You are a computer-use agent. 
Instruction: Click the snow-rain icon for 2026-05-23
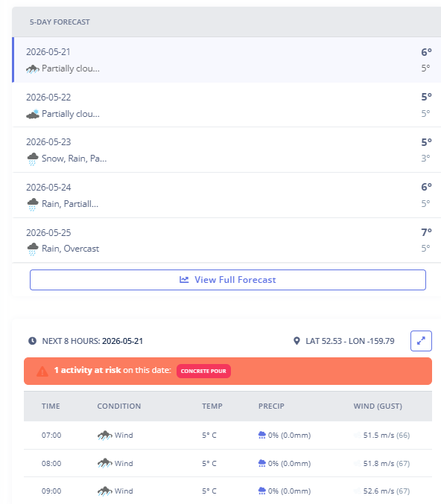pos(33,159)
